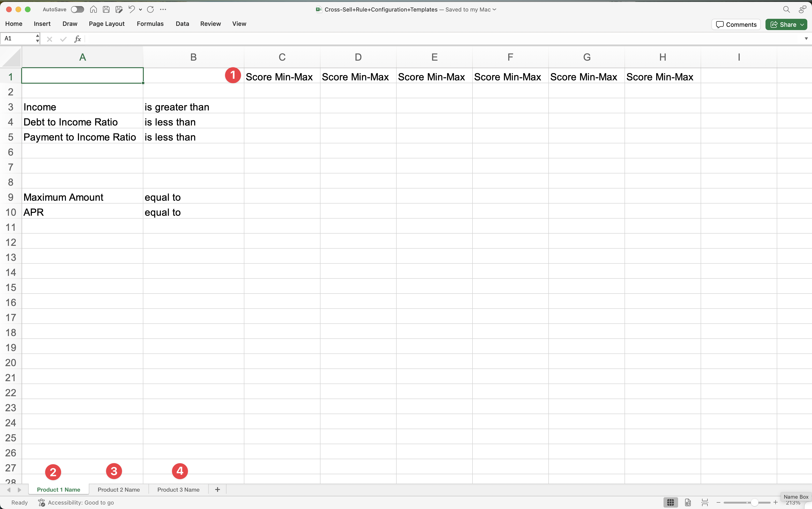812x509 pixels.
Task: Click the Comments button
Action: coord(736,25)
